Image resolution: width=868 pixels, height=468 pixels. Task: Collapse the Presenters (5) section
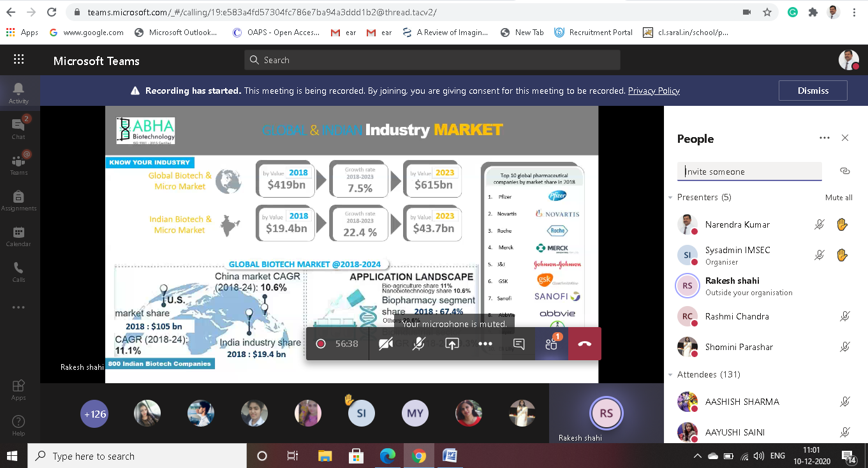click(x=670, y=198)
